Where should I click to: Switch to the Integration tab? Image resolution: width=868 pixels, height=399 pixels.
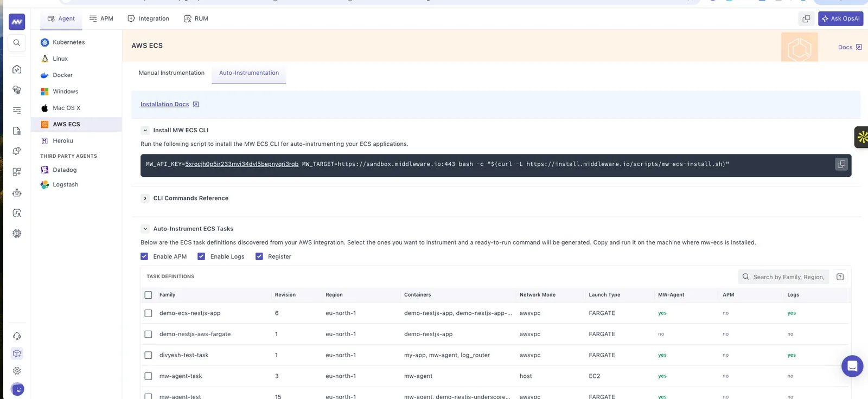(148, 19)
